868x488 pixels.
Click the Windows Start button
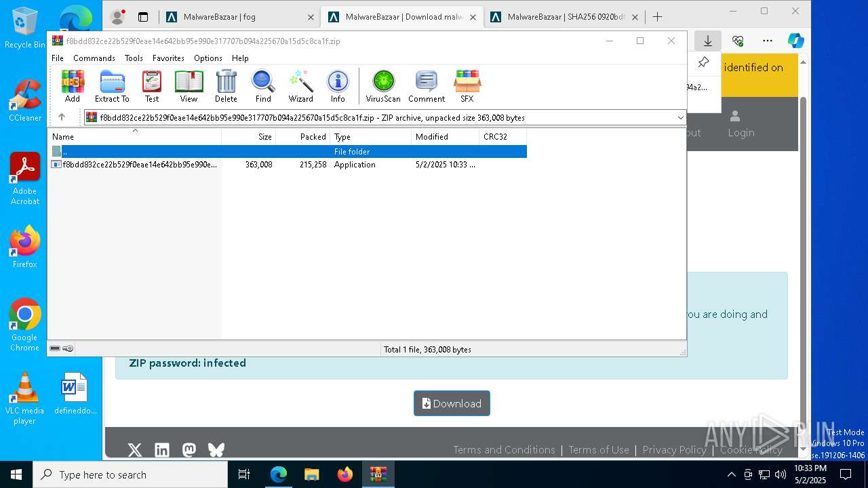(x=16, y=474)
